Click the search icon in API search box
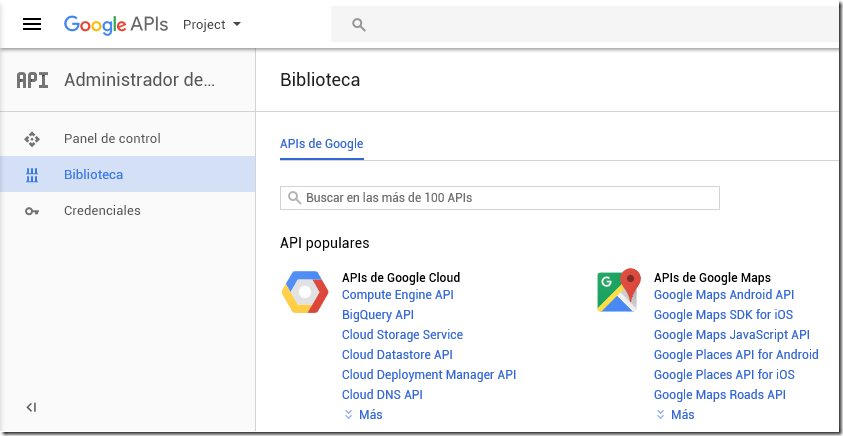 [294, 198]
